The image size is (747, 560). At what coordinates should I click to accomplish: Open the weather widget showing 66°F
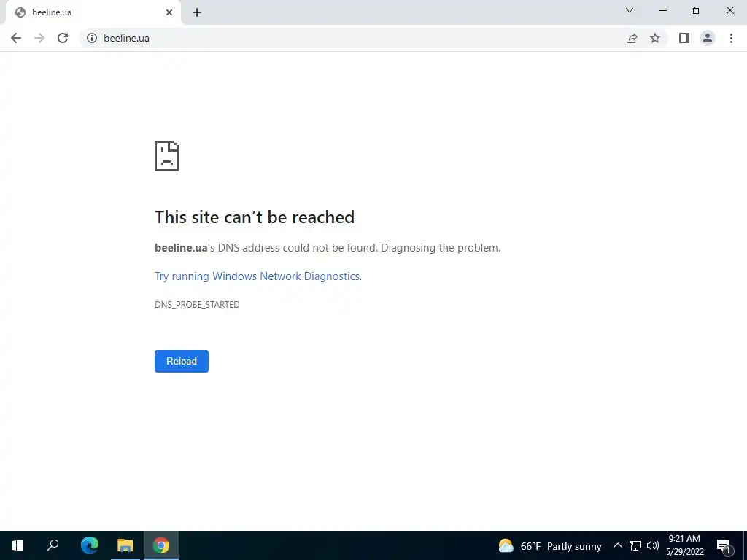pos(550,546)
